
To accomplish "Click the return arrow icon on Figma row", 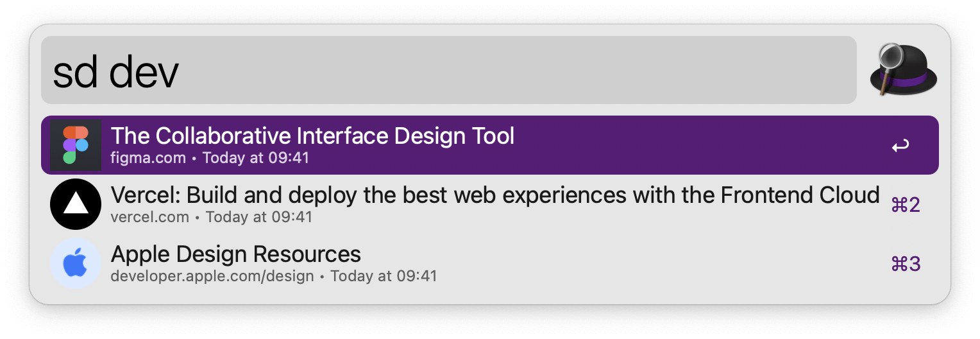I will 900,146.
